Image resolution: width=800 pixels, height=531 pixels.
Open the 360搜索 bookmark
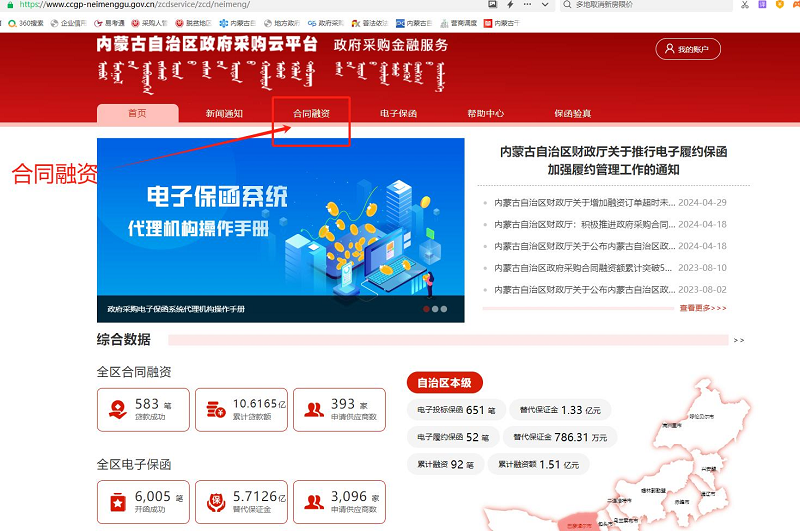(x=26, y=23)
